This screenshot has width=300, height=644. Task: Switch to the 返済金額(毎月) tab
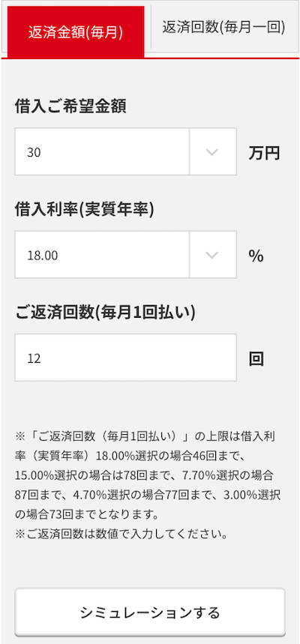76,32
